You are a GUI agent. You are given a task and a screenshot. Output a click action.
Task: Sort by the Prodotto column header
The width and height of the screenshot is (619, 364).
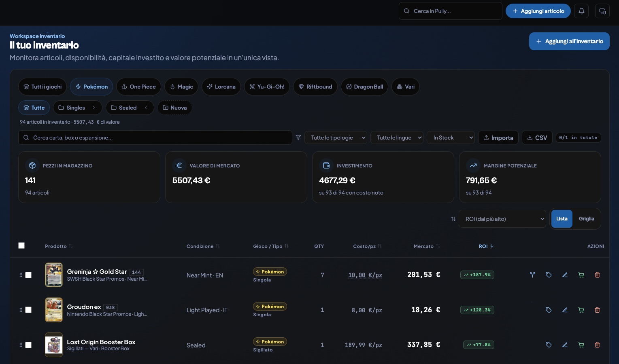[59, 246]
